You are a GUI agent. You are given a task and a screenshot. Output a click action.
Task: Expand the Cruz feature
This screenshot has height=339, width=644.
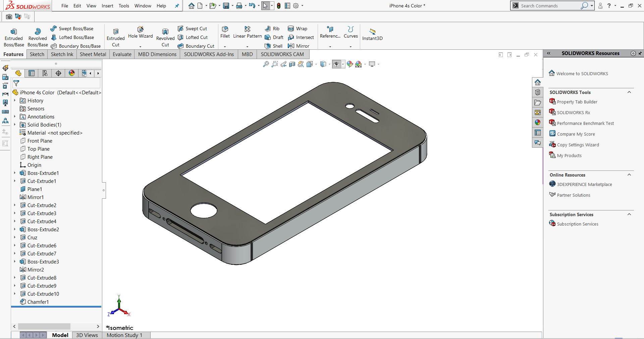(15, 237)
